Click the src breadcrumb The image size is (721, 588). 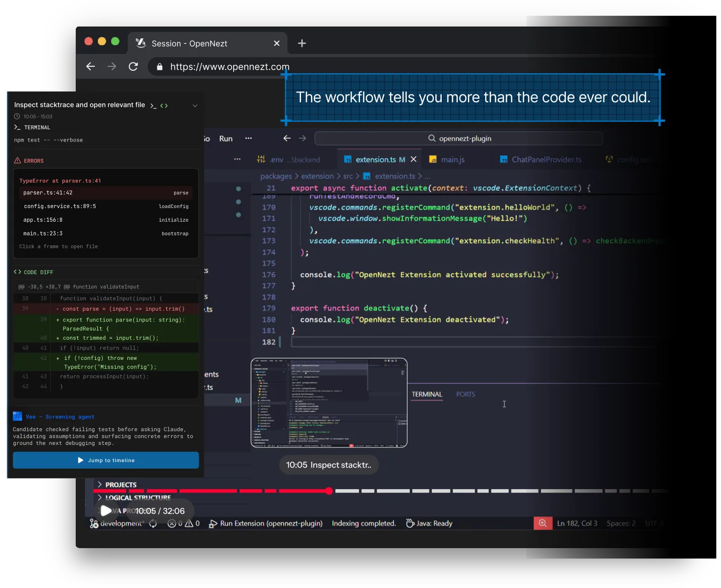tap(348, 176)
